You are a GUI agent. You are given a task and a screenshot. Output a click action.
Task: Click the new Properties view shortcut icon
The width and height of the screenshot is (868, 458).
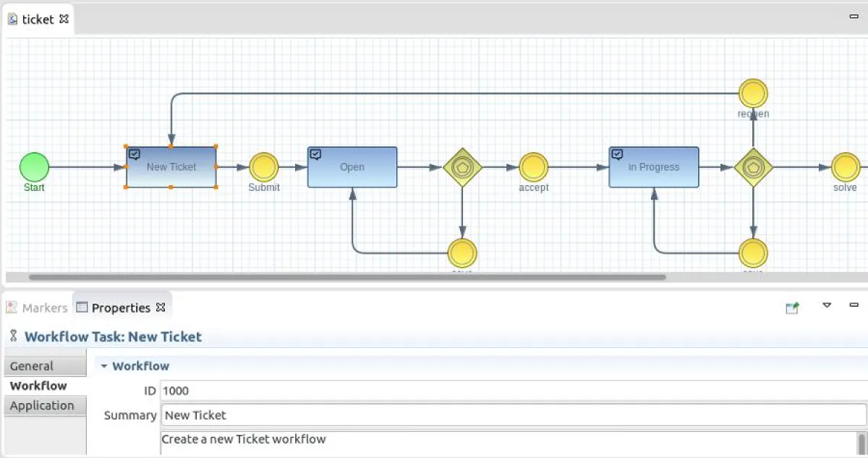tap(791, 306)
